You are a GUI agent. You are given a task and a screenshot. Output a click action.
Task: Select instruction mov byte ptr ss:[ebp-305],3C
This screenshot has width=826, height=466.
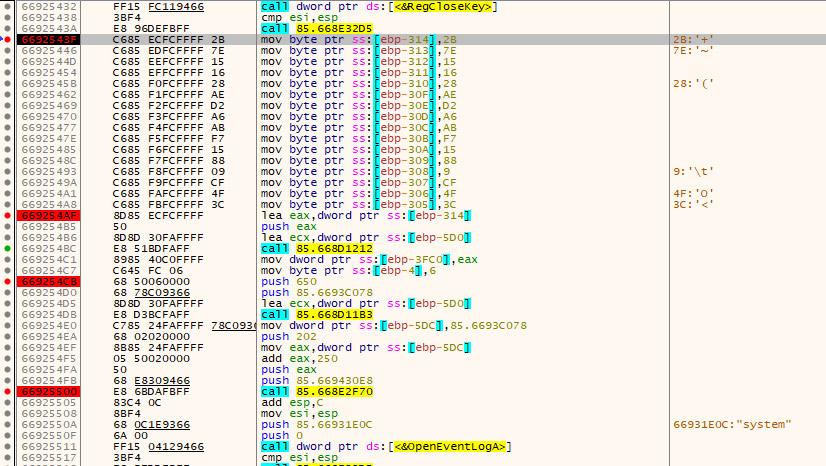pyautogui.click(x=359, y=204)
